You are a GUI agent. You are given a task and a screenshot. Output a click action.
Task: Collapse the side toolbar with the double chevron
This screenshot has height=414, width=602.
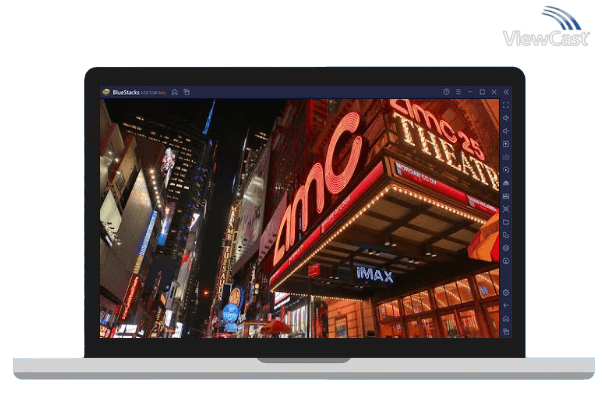click(506, 92)
